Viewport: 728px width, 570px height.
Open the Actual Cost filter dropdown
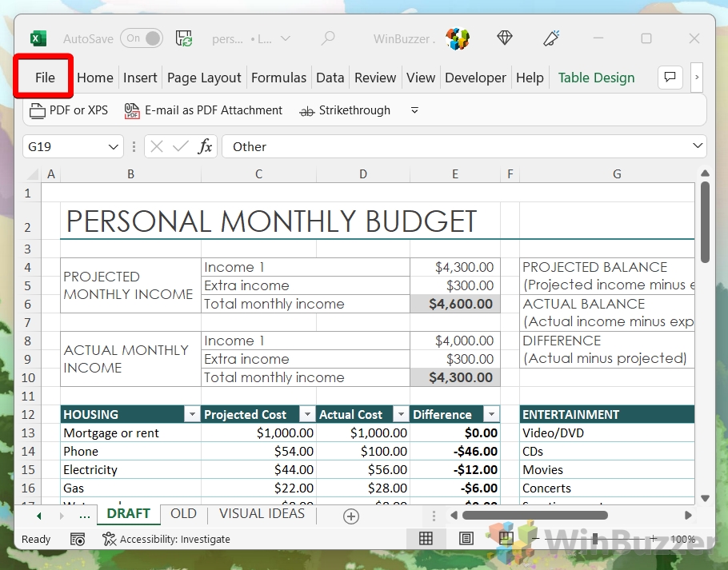click(401, 413)
